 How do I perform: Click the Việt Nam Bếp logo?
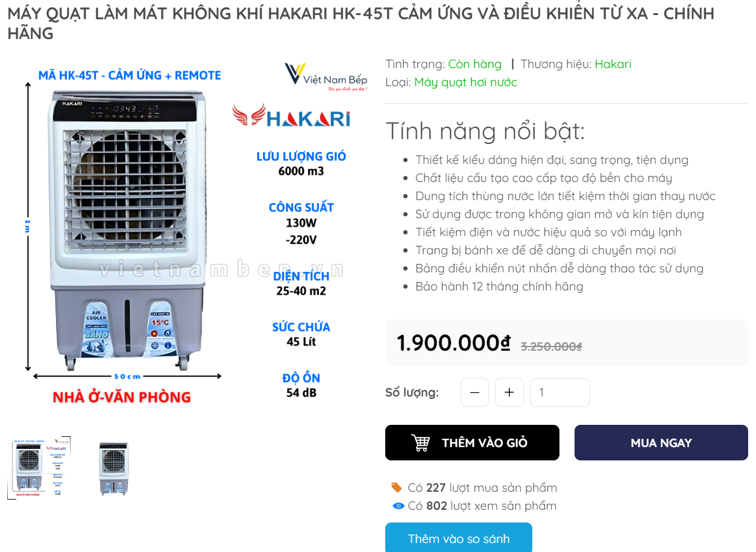(x=326, y=77)
